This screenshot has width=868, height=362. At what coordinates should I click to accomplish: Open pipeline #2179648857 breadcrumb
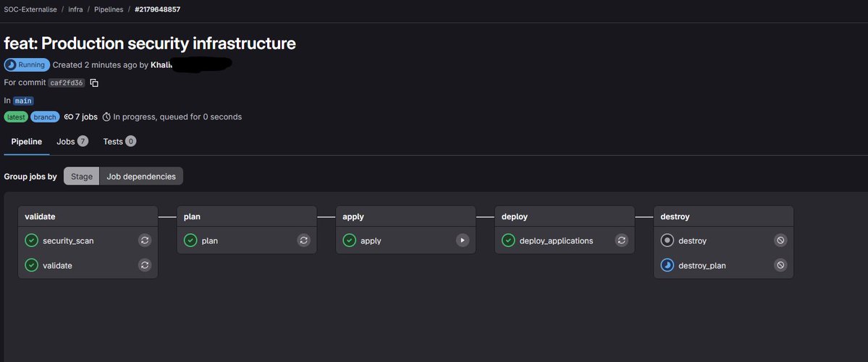pos(157,9)
